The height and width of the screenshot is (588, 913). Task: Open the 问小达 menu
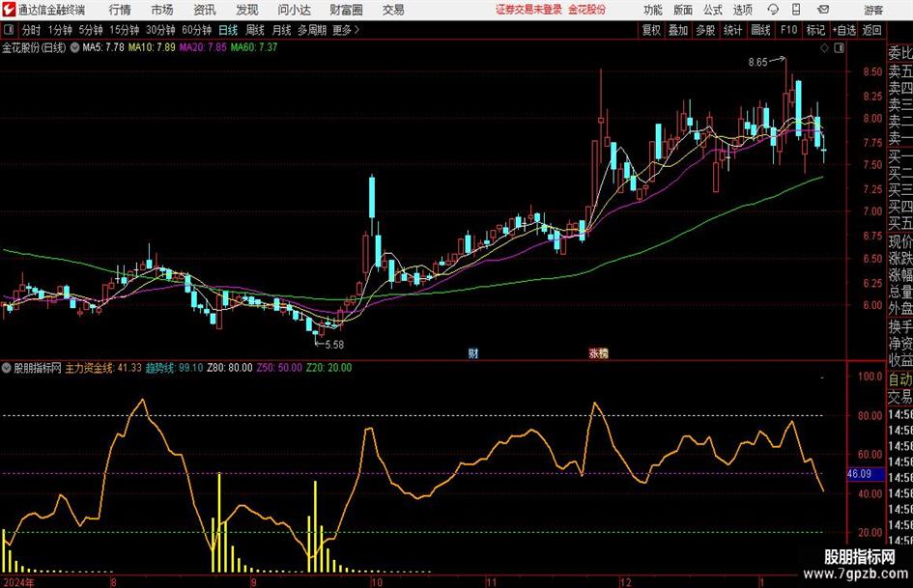[295, 10]
